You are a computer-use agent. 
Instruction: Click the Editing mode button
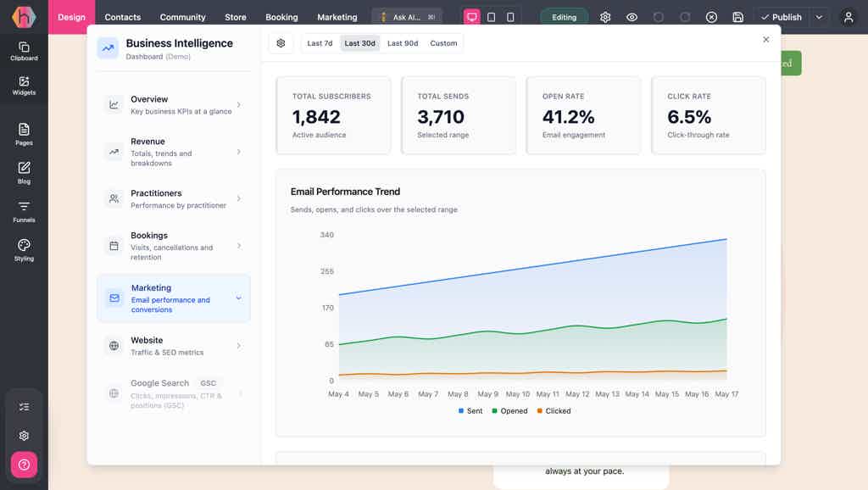(x=564, y=17)
